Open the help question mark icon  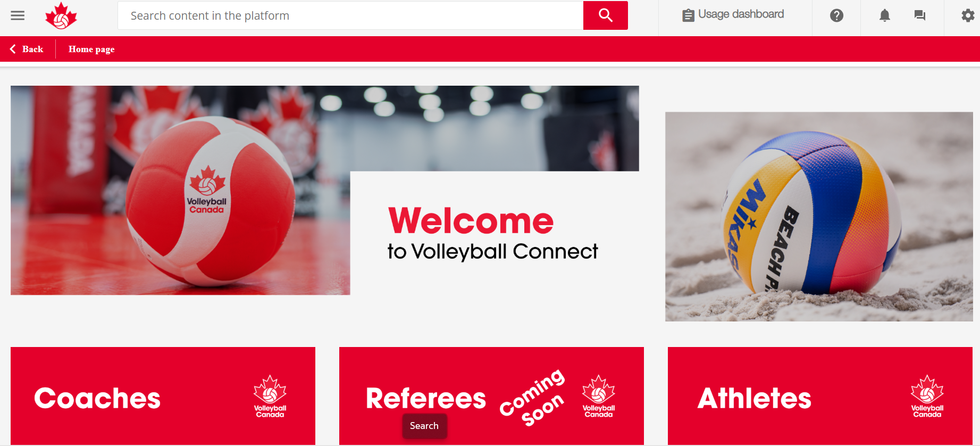(836, 15)
